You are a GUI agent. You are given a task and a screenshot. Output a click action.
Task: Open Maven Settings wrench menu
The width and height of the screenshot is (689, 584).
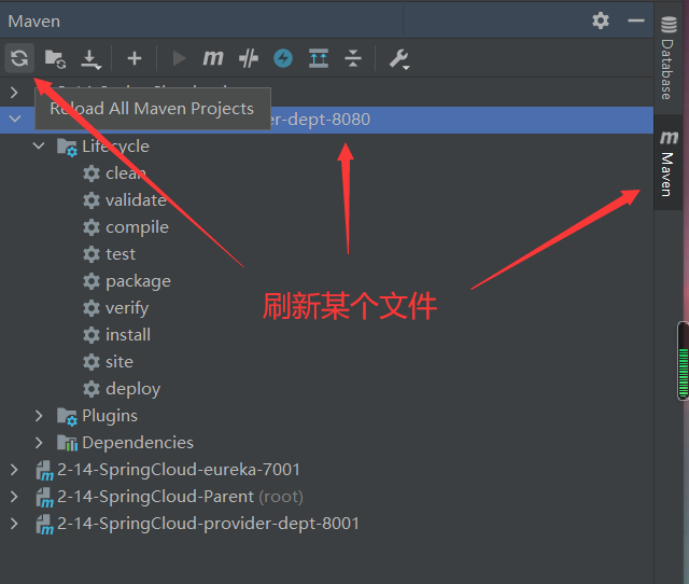[x=399, y=59]
